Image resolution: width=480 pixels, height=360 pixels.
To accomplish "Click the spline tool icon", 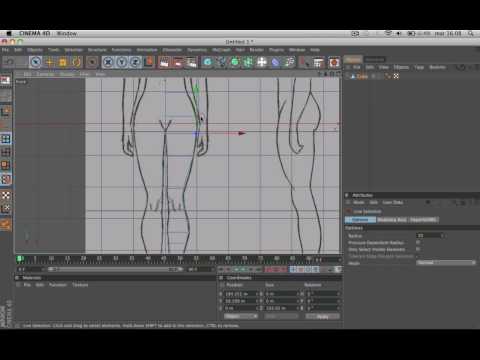I will (221, 62).
